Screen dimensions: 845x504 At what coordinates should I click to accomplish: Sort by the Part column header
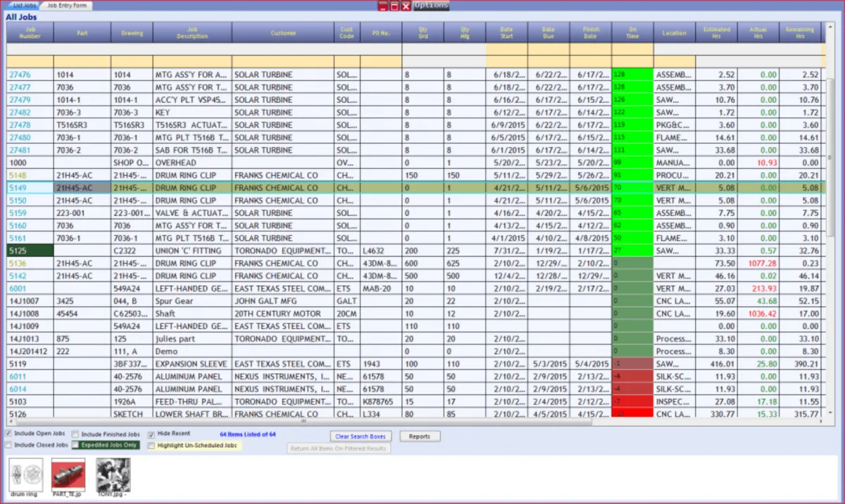[x=82, y=32]
